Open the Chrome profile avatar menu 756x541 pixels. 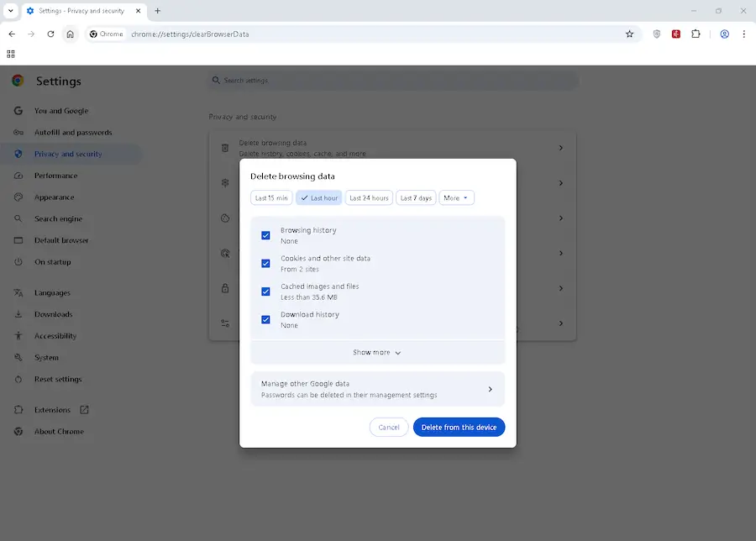tap(724, 34)
